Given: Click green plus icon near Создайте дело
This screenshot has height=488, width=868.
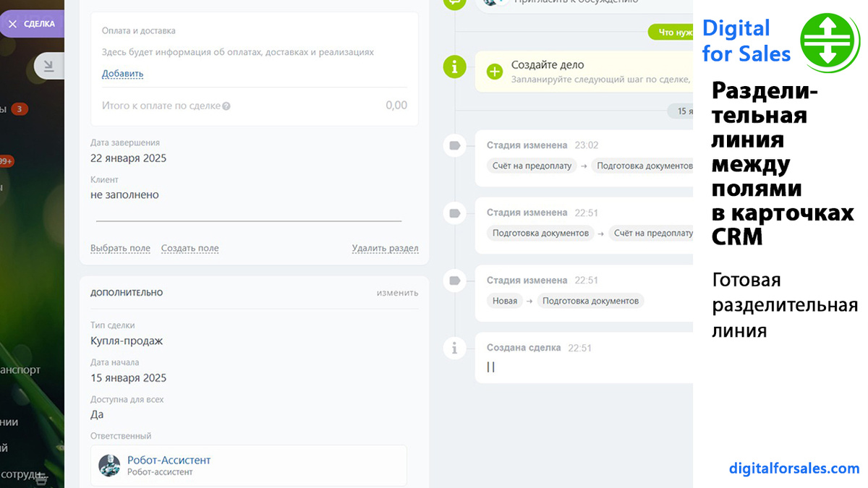Looking at the screenshot, I should coord(495,72).
